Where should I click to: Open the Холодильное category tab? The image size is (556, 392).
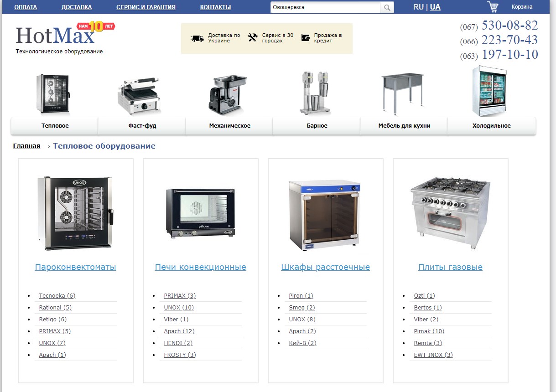[x=491, y=126]
